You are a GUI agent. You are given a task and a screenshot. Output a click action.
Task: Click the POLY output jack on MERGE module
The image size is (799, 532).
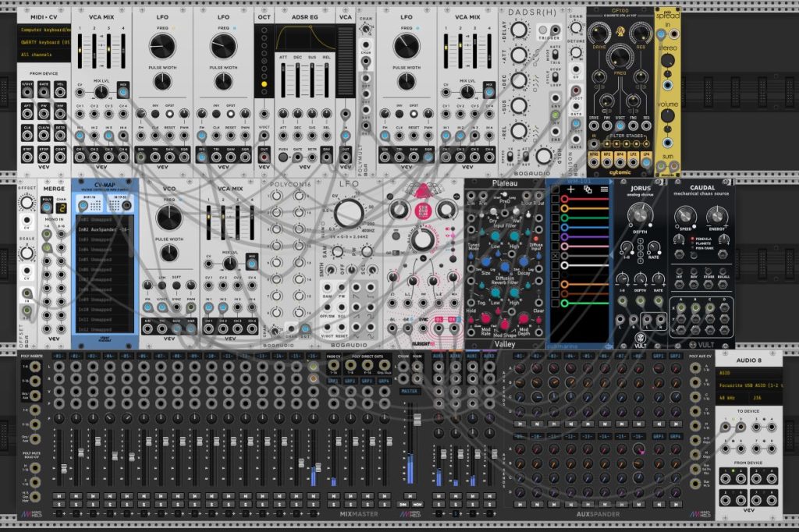click(x=46, y=208)
